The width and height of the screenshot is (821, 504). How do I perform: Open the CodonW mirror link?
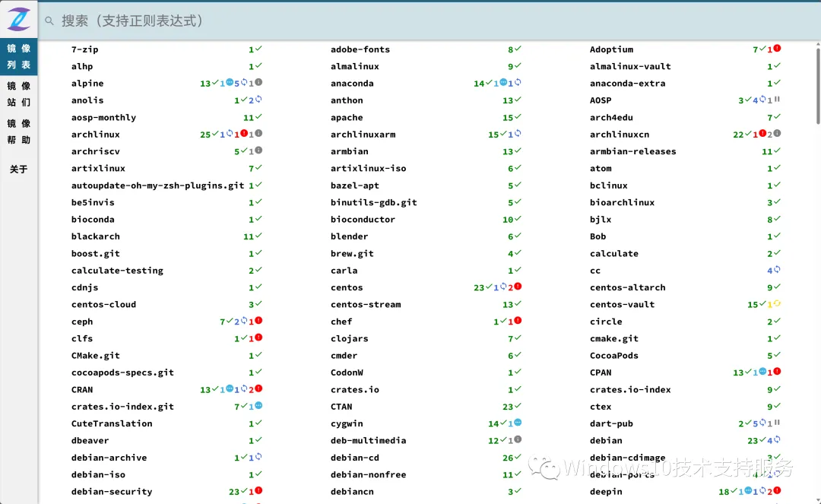pos(347,372)
